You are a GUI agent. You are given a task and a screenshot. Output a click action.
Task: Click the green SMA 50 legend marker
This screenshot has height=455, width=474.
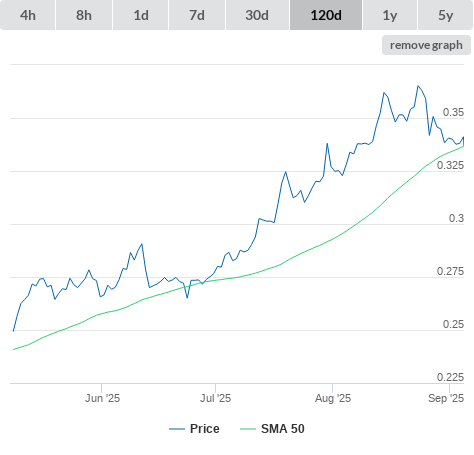click(x=248, y=429)
